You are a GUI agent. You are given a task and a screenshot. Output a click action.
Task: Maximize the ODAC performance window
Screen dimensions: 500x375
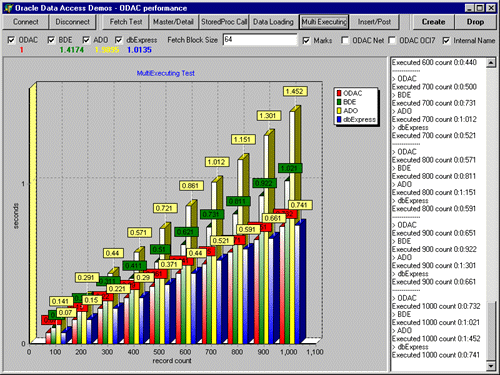pos(480,8)
